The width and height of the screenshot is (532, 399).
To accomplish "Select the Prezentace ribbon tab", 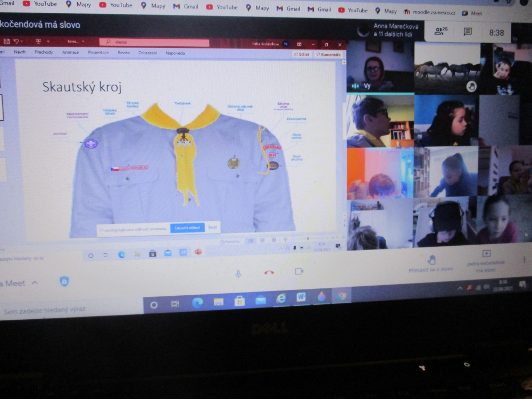I will pos(98,53).
